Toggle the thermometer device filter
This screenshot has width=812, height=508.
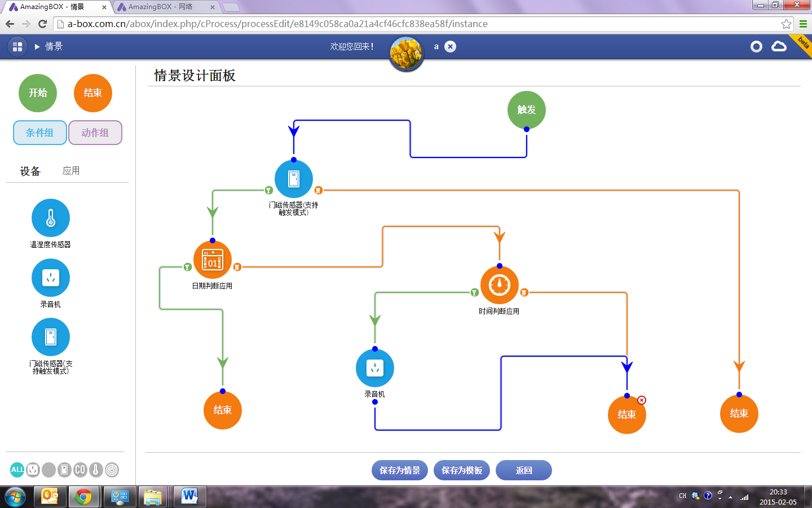pos(96,470)
